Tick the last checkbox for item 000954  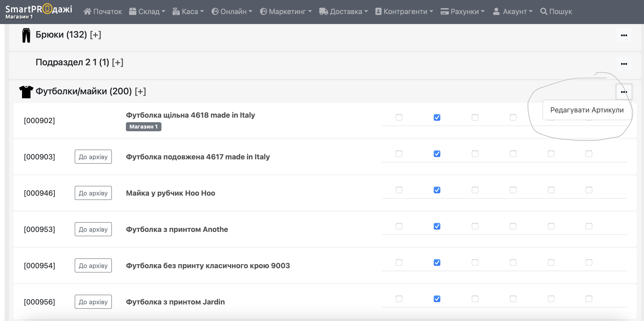(589, 263)
